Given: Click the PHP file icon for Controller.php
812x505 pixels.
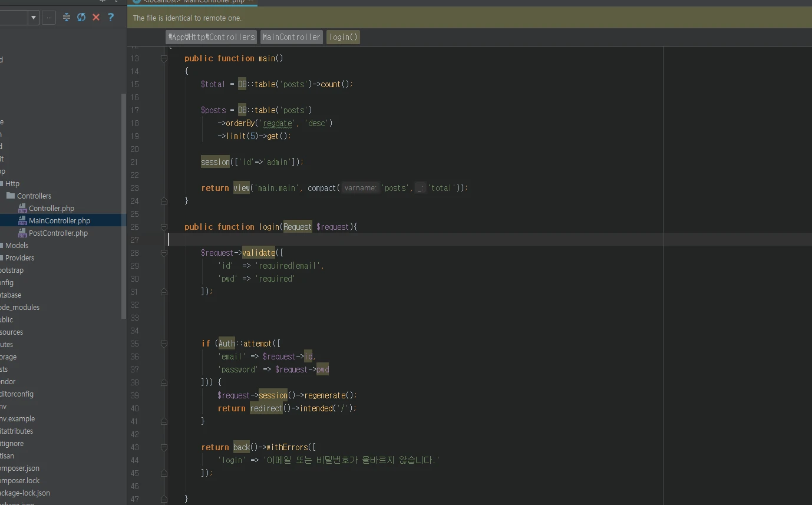Looking at the screenshot, I should click(x=22, y=208).
